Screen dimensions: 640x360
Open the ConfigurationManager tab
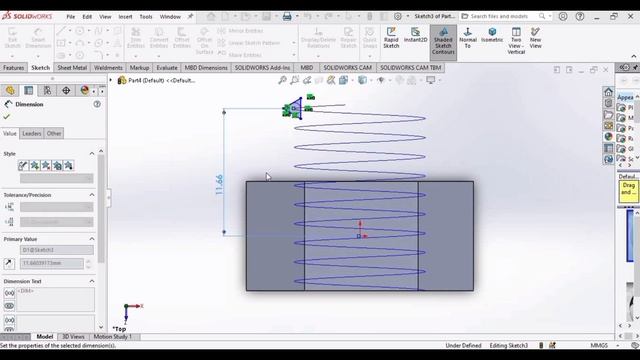click(x=47, y=90)
